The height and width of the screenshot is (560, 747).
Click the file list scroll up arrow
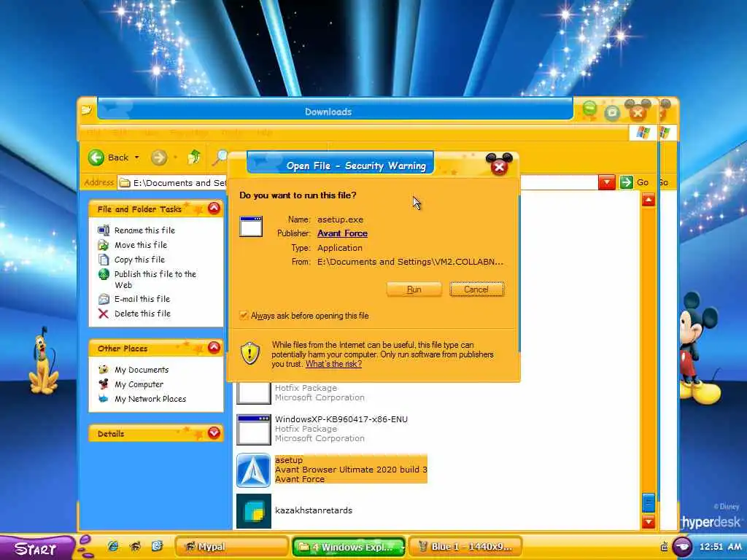648,200
